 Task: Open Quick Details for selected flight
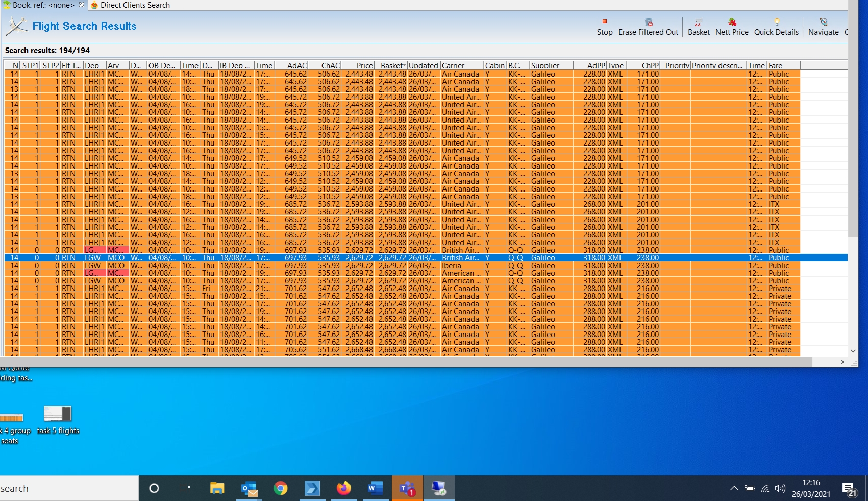pos(776,27)
